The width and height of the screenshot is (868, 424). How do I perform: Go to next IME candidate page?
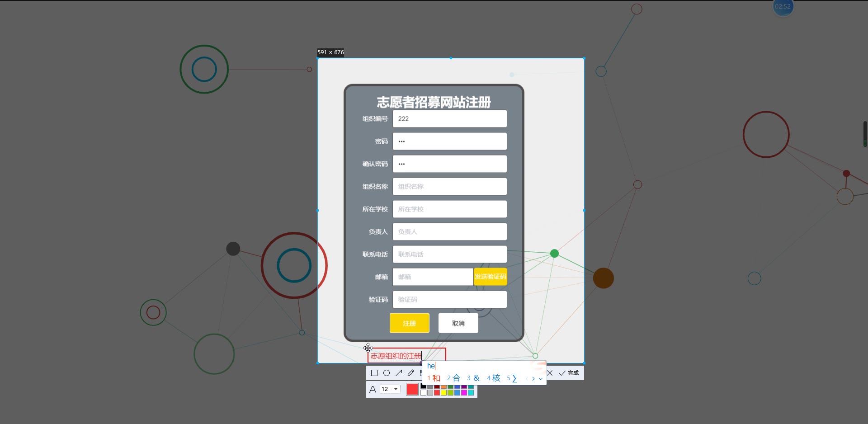(533, 379)
